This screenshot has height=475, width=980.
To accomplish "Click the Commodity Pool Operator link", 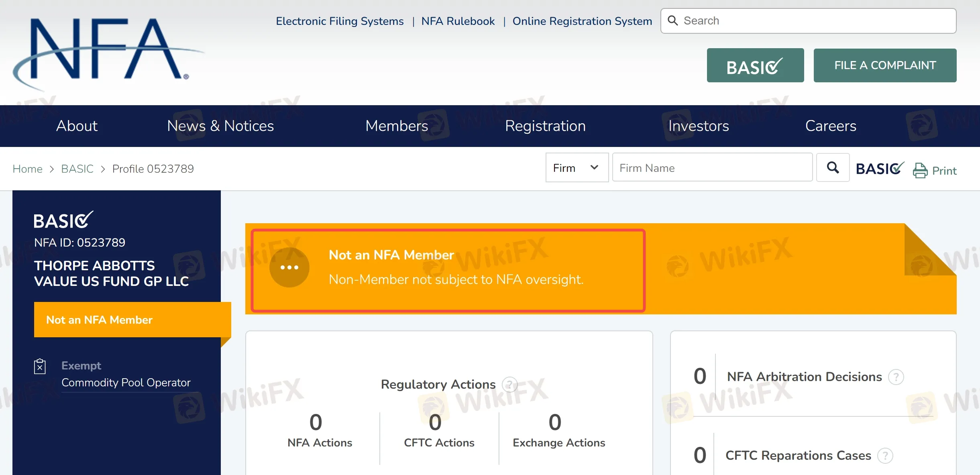I will (x=126, y=383).
